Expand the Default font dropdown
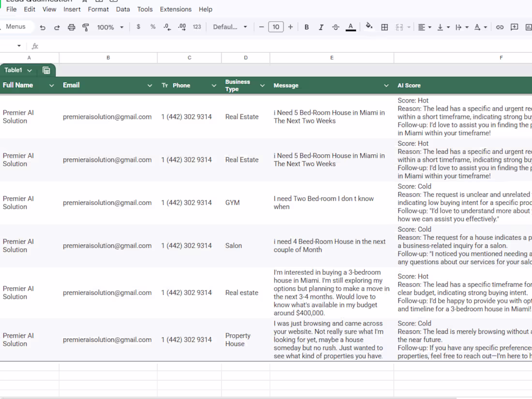The width and height of the screenshot is (532, 399). [230, 27]
